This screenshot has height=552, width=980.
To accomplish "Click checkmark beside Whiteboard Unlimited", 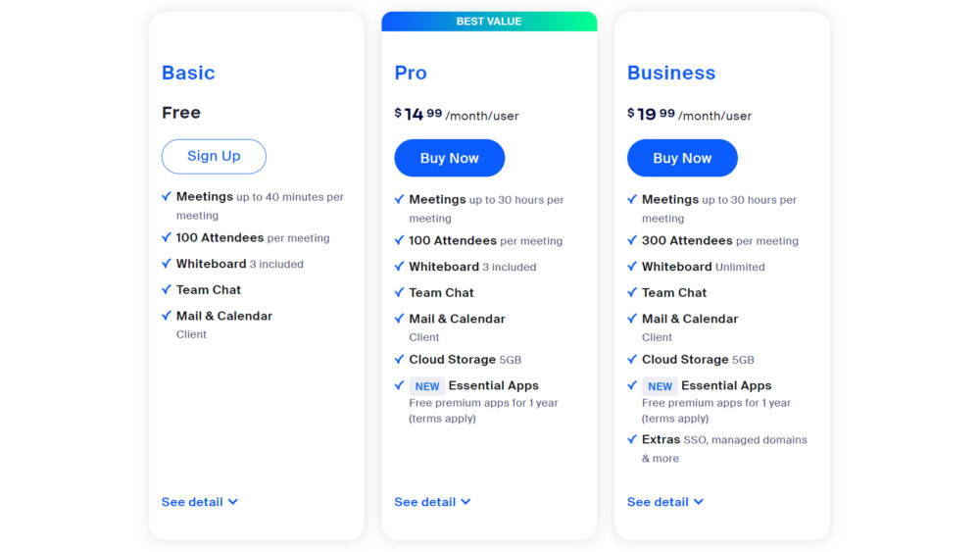I will [632, 267].
